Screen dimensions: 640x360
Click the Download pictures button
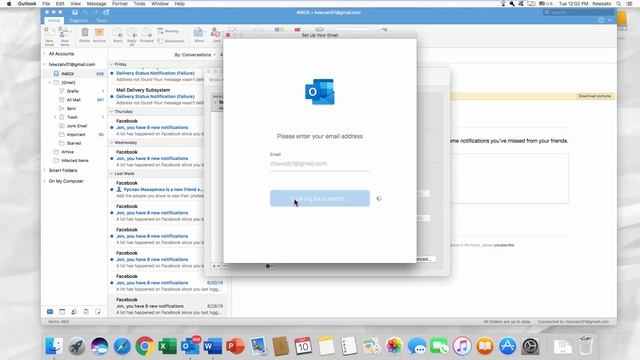click(x=595, y=96)
